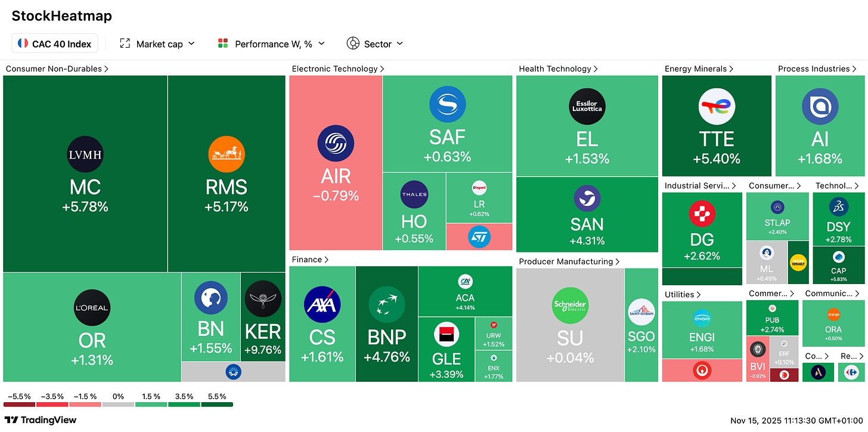This screenshot has width=868, height=432.
Task: Click the TotalEnergies logo on TTE tile
Action: pos(717,106)
